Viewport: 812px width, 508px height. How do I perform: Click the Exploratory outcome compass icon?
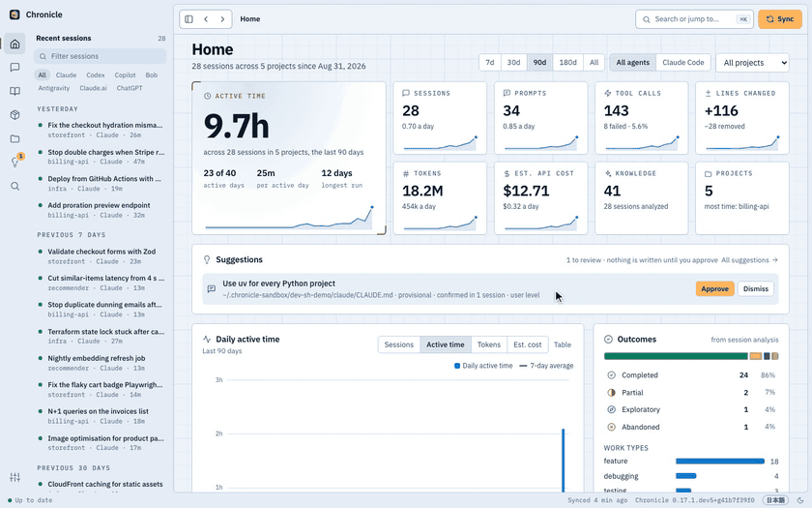[611, 409]
